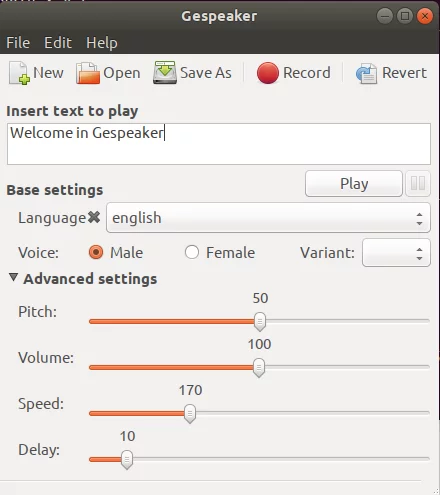Viewport: 440px width, 495px height.
Task: Open the File menu
Action: (18, 43)
